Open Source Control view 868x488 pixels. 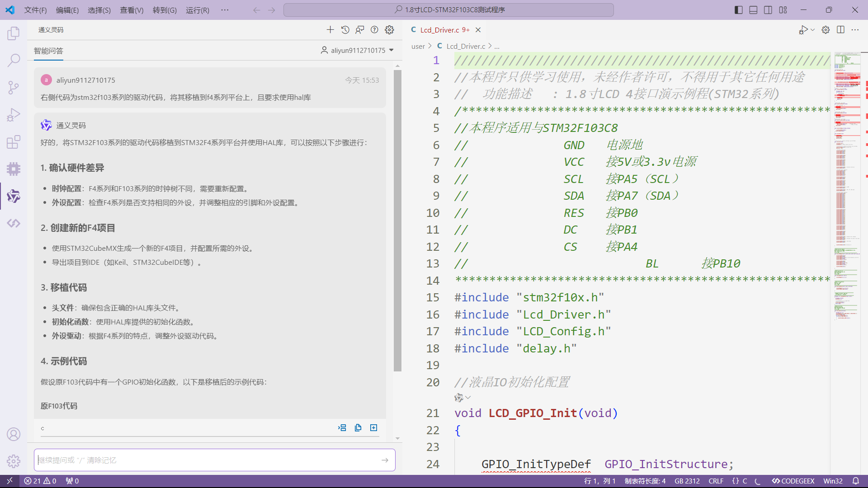coord(14,87)
